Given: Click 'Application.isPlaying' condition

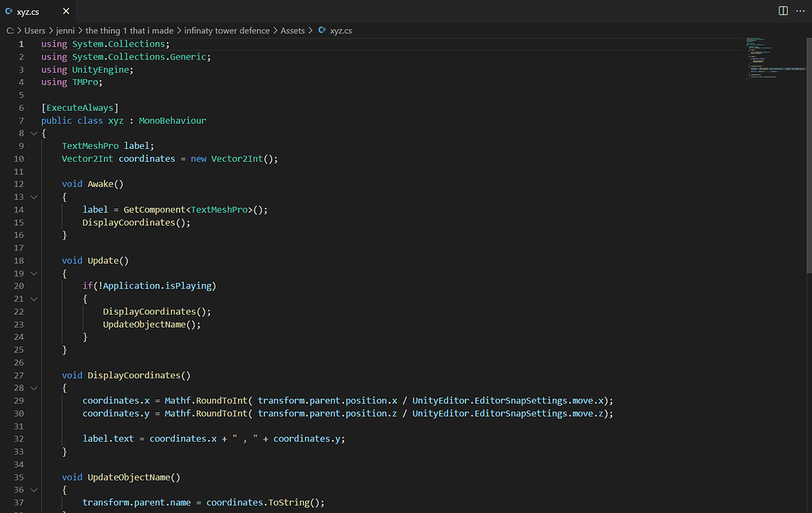Looking at the screenshot, I should (x=157, y=285).
